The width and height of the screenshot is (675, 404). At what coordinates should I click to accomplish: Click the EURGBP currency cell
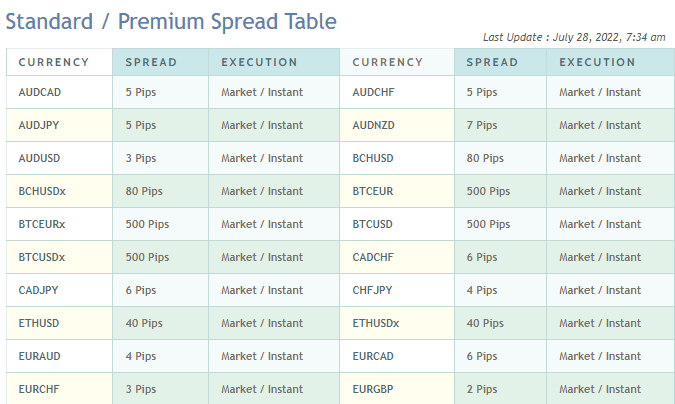tap(397, 388)
